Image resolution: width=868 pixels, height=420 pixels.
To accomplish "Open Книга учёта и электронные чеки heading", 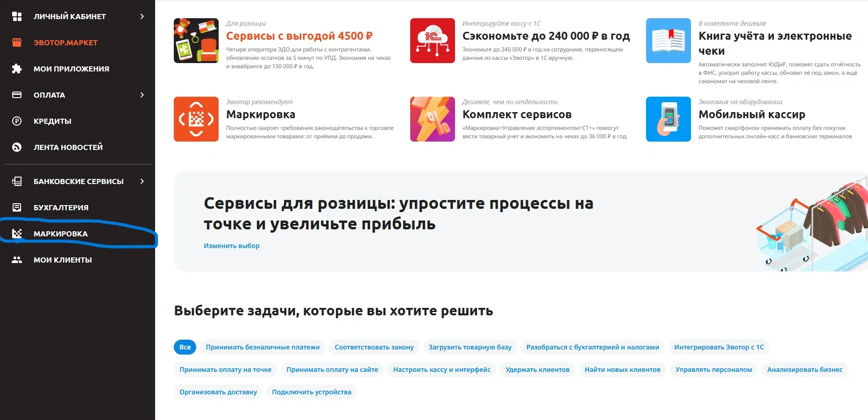I will pyautogui.click(x=775, y=43).
